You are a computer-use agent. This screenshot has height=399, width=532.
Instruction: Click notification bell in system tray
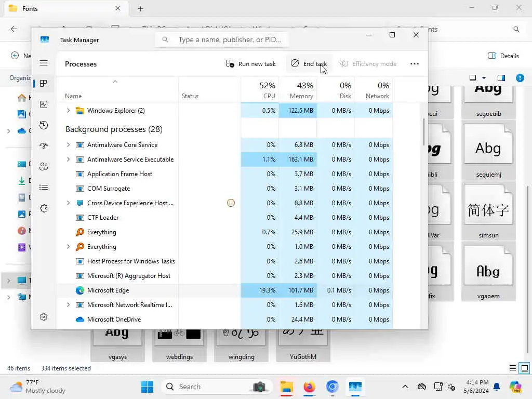point(497,387)
